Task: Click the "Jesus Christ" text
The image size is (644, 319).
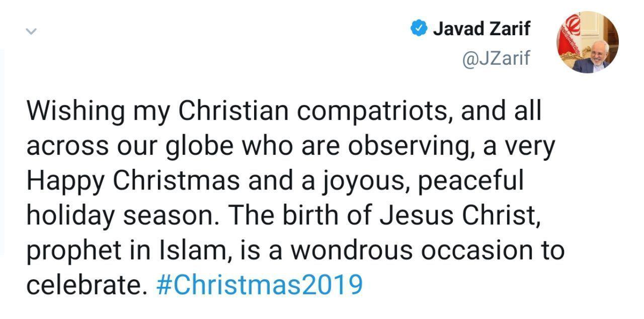Action: (x=460, y=216)
